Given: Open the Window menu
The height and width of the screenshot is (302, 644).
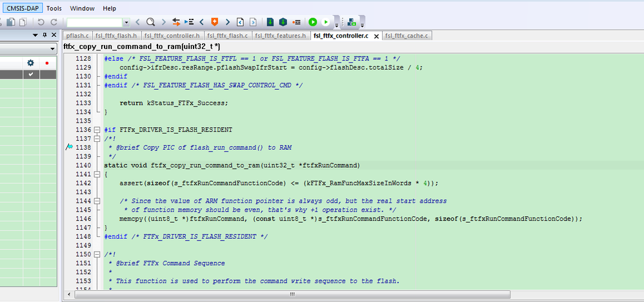Looking at the screenshot, I should click(82, 8).
